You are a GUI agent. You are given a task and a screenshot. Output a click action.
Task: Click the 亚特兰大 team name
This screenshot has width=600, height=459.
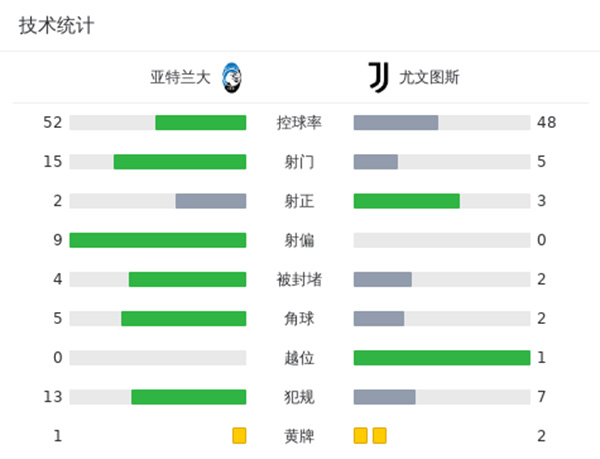tap(181, 77)
